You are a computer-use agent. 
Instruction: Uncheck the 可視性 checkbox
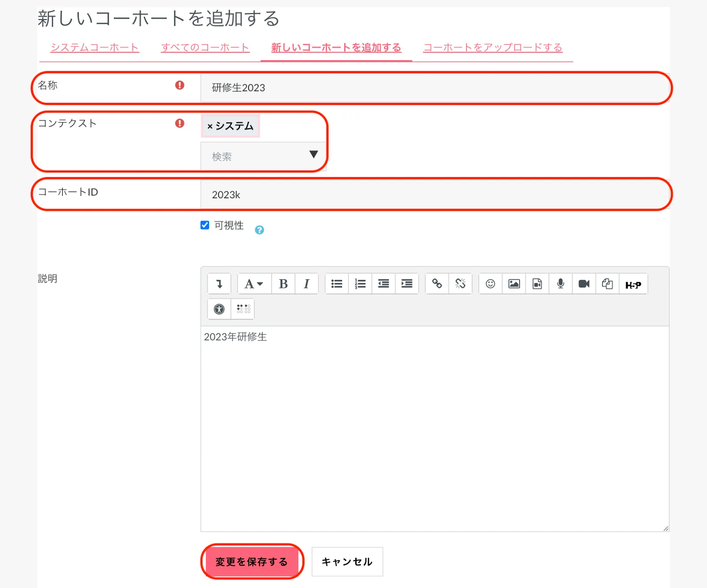(x=205, y=225)
